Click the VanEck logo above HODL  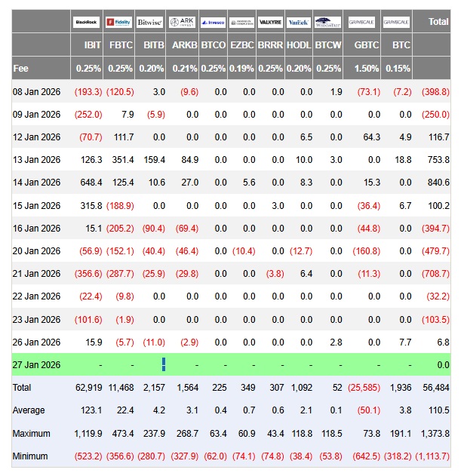point(299,23)
